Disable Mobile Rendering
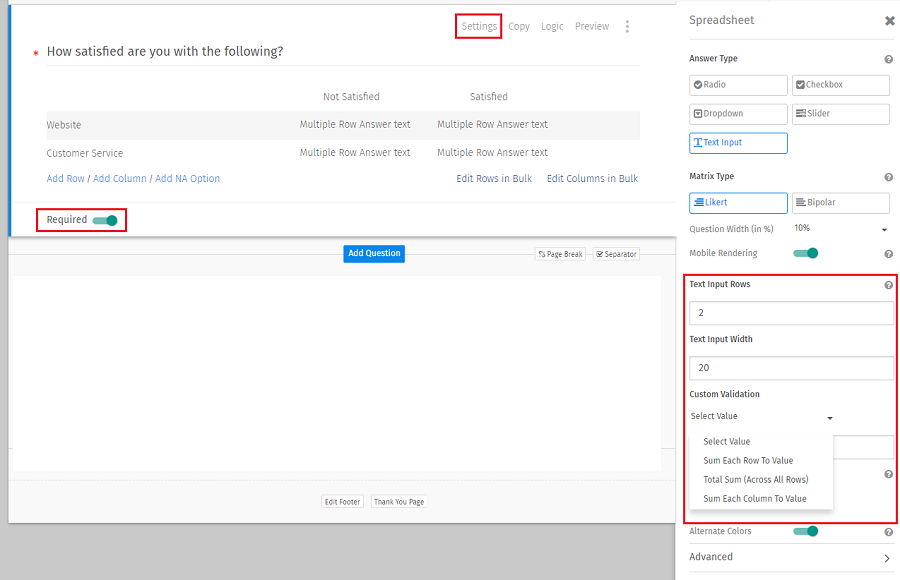Image resolution: width=900 pixels, height=580 pixels. [x=806, y=253]
